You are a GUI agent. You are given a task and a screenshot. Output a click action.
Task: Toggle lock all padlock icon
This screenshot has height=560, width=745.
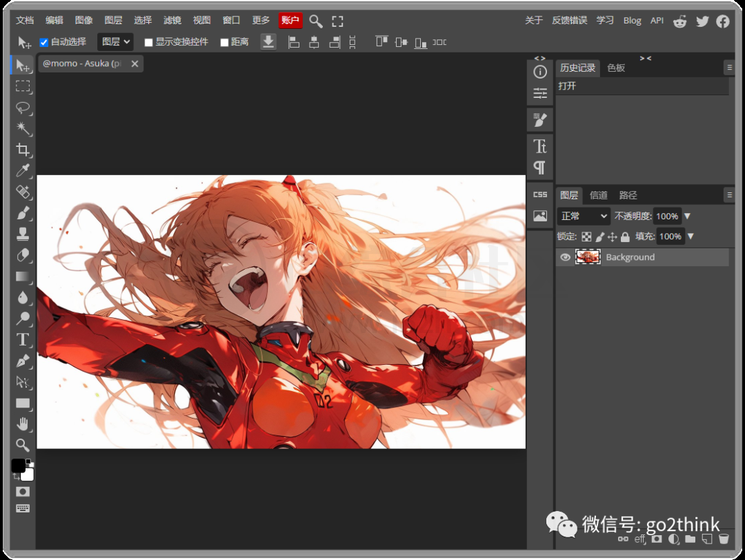[x=625, y=237]
